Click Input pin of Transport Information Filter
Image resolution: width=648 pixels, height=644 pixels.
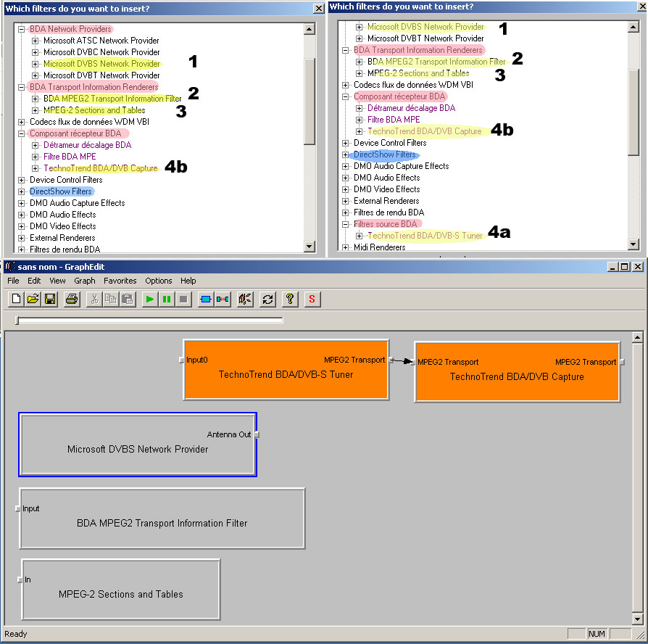pyautogui.click(x=18, y=509)
